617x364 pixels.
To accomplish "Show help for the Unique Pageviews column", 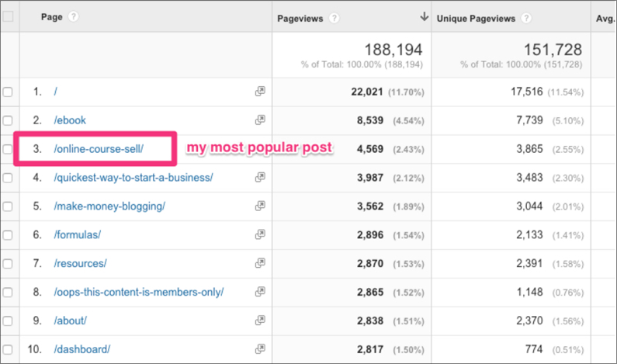I will (526, 17).
